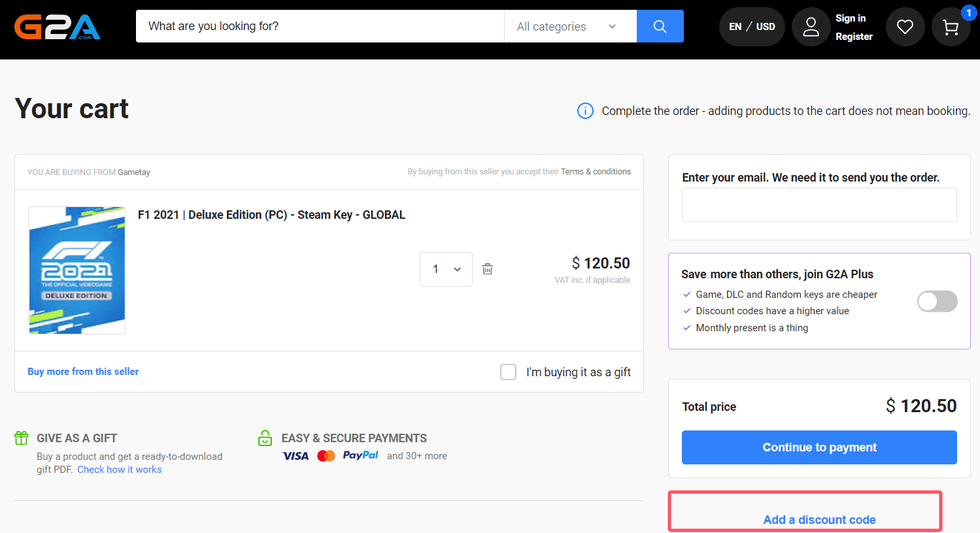980x533 pixels.
Task: Click the info icon beside order notice
Action: tap(585, 111)
